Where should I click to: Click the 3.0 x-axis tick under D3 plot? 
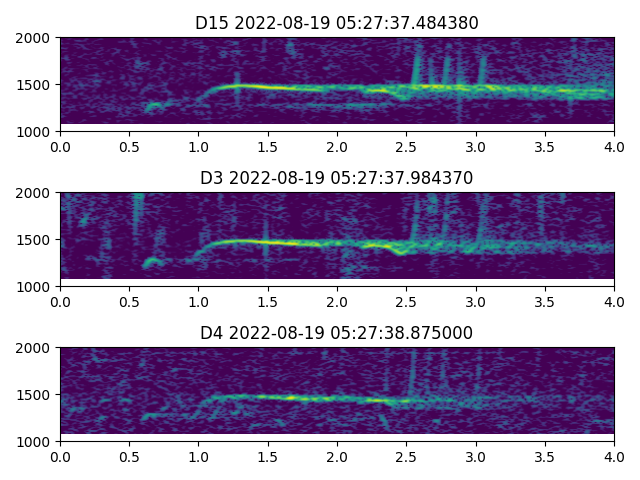point(476,301)
